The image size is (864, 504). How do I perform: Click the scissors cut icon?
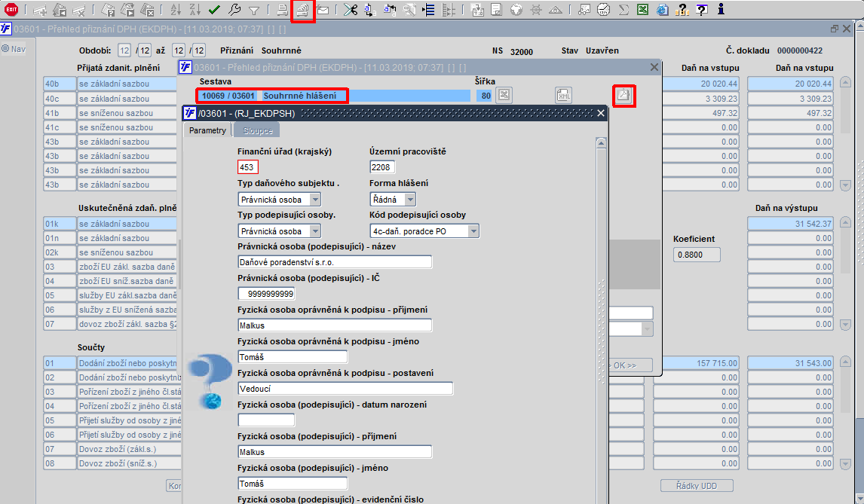click(x=350, y=10)
